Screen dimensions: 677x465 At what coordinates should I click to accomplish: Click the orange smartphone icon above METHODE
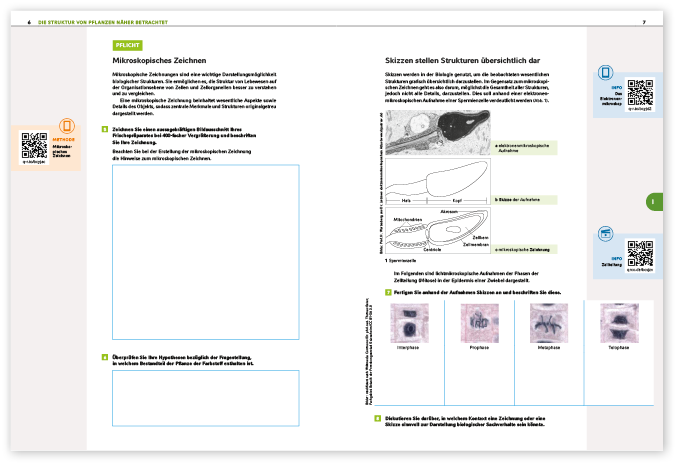(x=66, y=126)
